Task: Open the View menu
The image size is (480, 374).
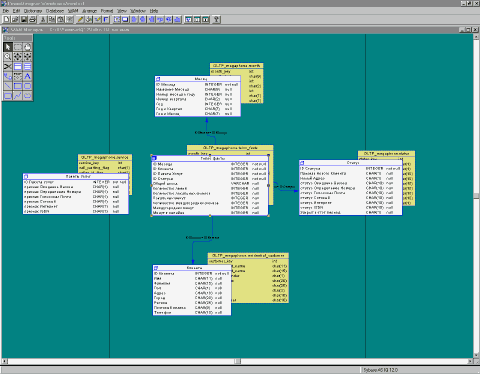Action: pyautogui.click(x=122, y=11)
